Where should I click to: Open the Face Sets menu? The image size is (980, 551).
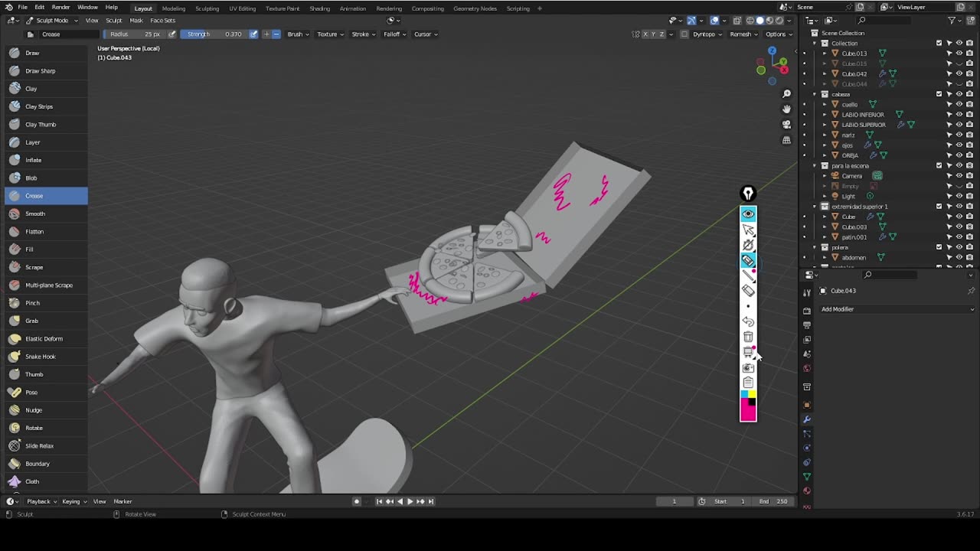[162, 21]
